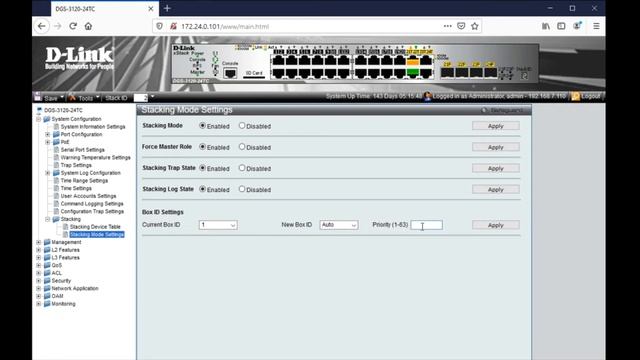This screenshot has height=360, width=640.
Task: Close the DGS-3120-24TC browser tab
Action: point(151,9)
